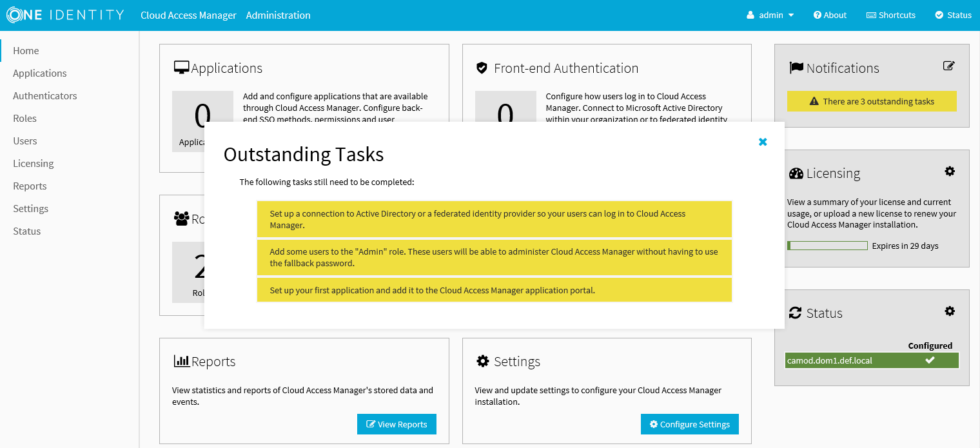Click the One Identity logo
Viewport: 980px width, 448px height.
point(65,15)
